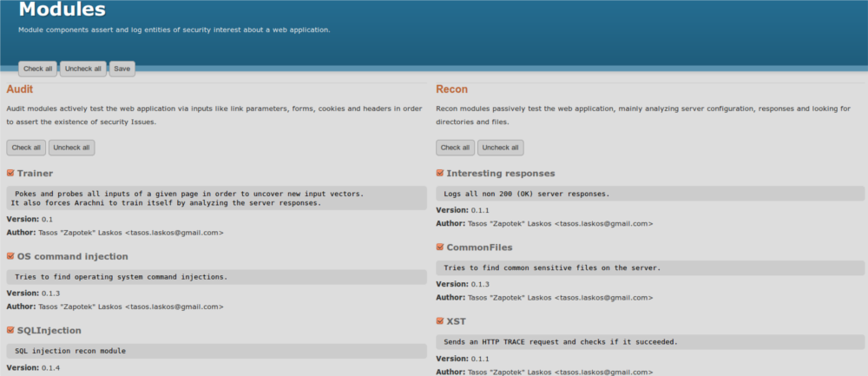The image size is (868, 376).
Task: Click Uncheck all under Recon section
Action: coord(501,148)
